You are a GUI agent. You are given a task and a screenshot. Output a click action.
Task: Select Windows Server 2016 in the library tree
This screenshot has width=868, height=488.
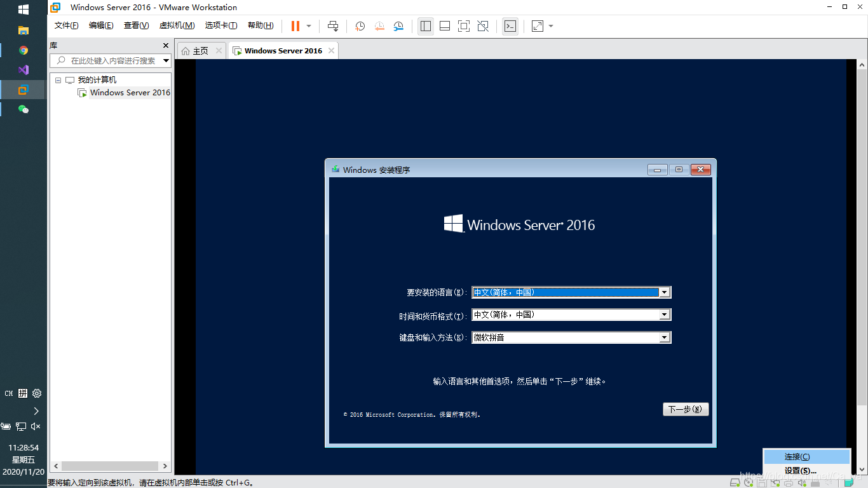coord(130,93)
